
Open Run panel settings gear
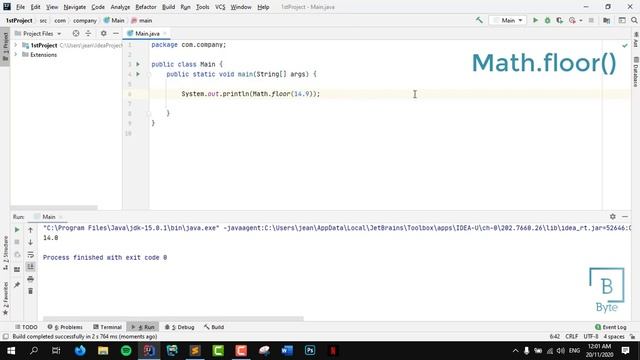[612, 217]
